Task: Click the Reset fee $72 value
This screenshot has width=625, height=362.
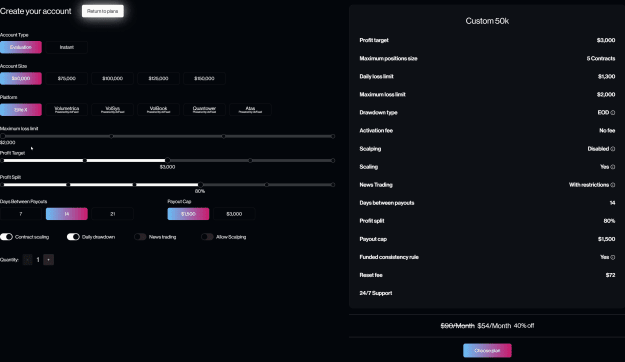Action: [610, 275]
